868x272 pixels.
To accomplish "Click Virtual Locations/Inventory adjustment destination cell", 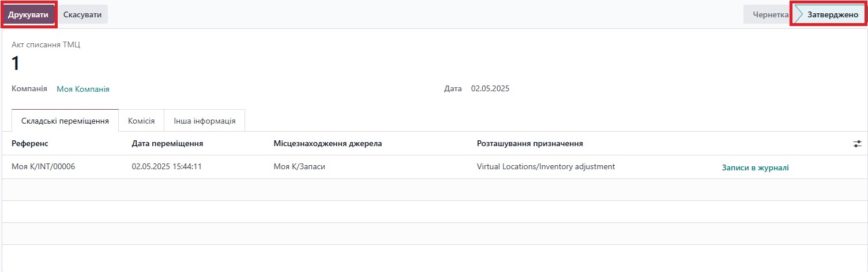I will click(546, 166).
